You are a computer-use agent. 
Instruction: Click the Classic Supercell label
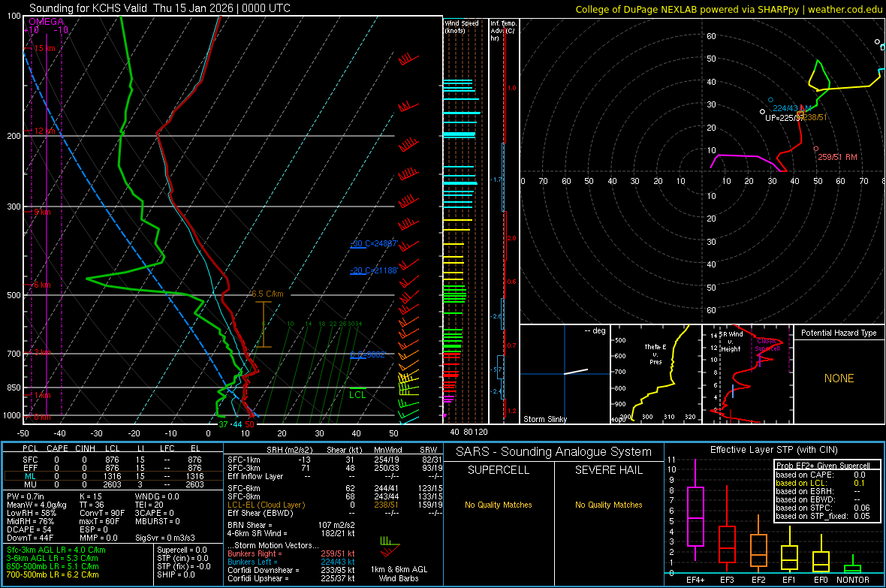click(767, 345)
